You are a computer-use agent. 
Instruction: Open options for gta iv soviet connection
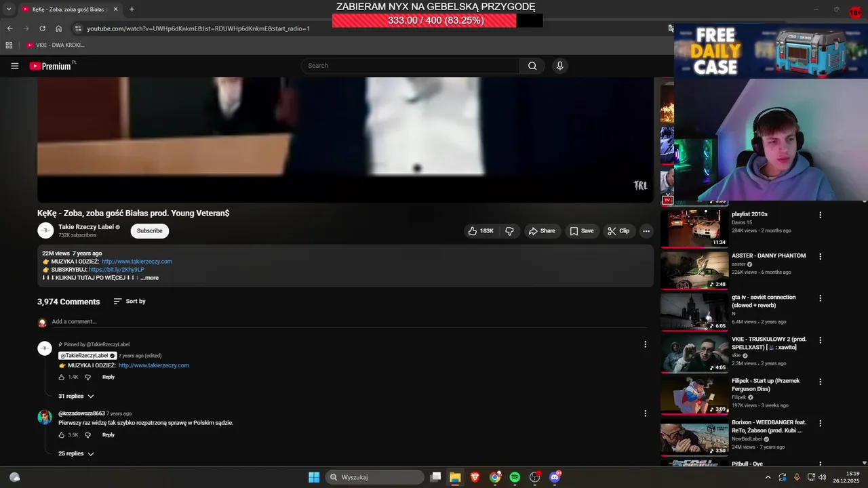tap(821, 298)
